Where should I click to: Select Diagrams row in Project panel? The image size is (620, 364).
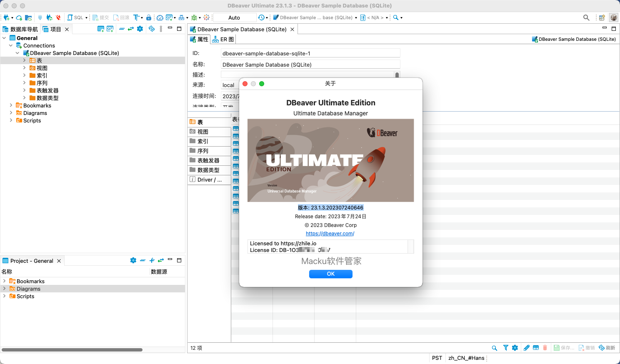coord(92,289)
